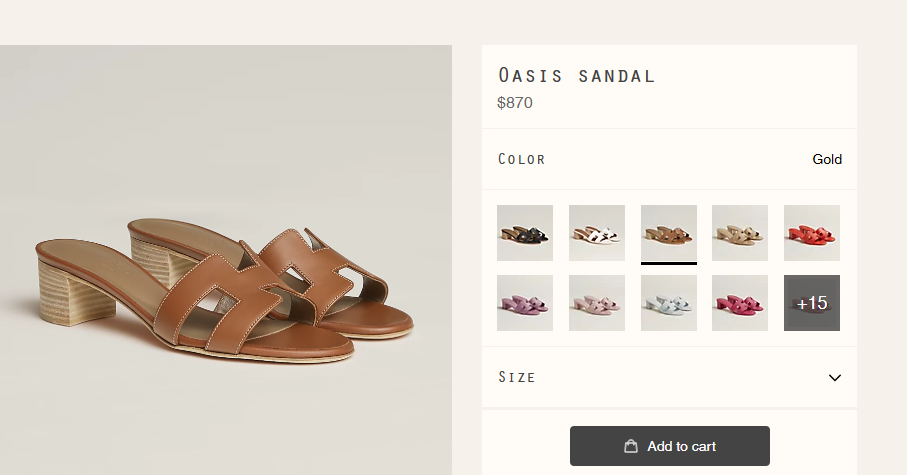Select the gold brown sandal thumbnail
Viewport: 907px width, 475px height.
pyautogui.click(x=669, y=233)
